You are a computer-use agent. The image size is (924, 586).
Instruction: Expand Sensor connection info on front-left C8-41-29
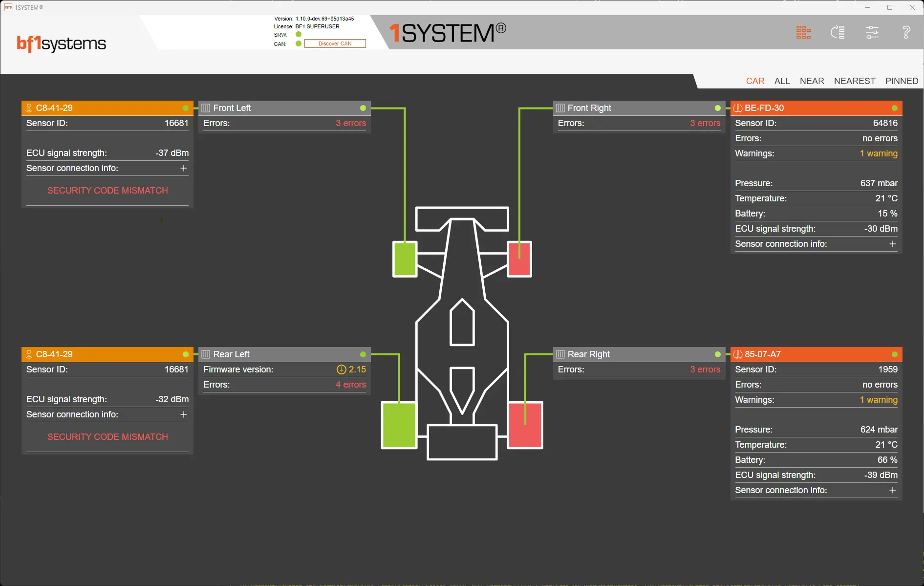(184, 168)
